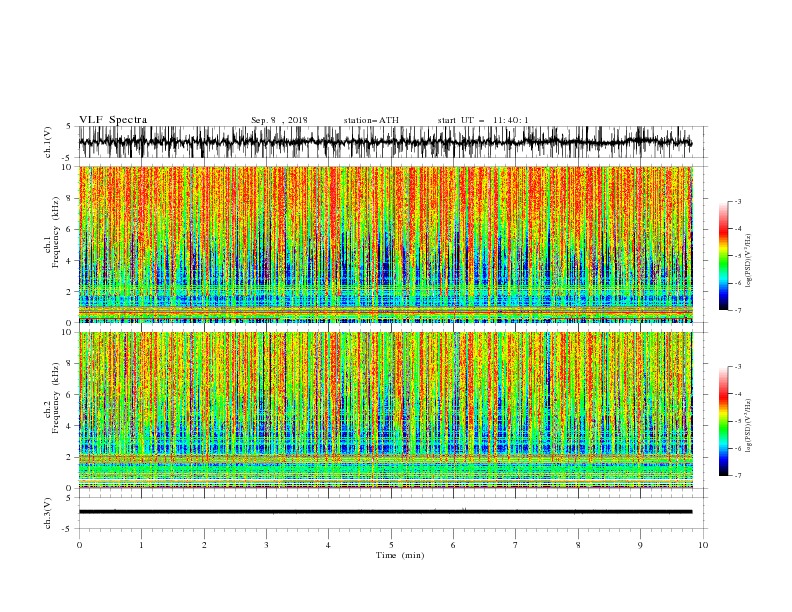Viewport: 792px width, 612px height.
Task: Click the lower PSD color bar
Action: point(723,421)
